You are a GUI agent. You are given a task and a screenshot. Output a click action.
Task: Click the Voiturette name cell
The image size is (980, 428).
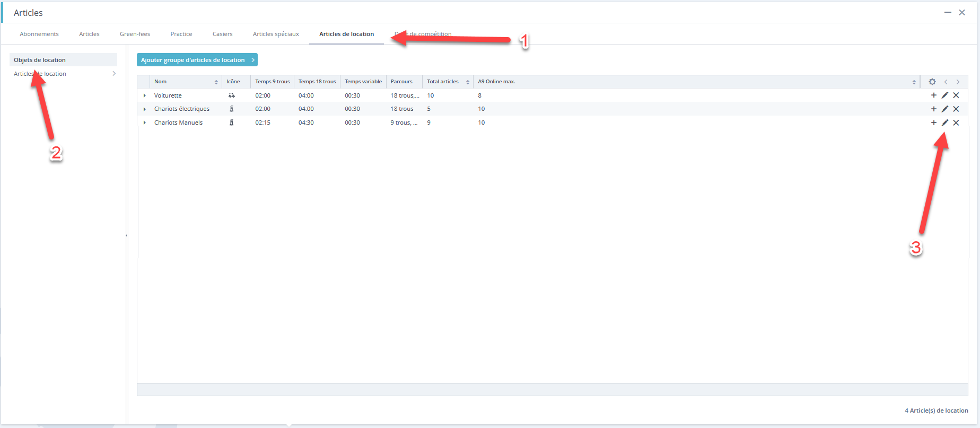[x=168, y=95]
